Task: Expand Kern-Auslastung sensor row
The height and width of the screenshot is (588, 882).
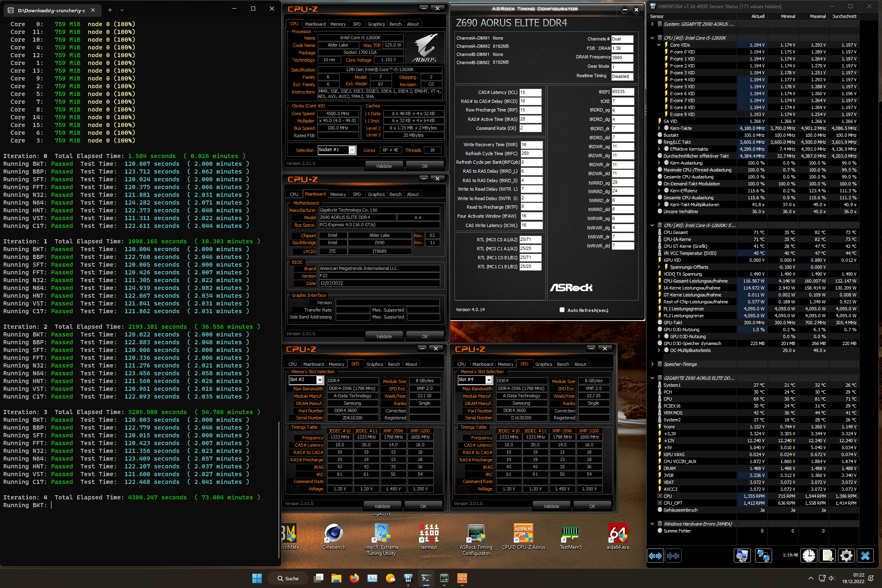Action: tap(659, 163)
